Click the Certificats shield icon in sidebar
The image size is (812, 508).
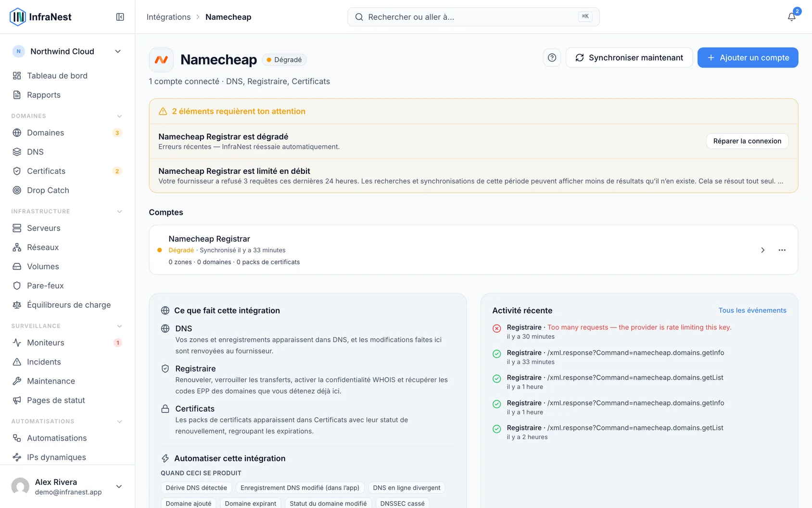(x=17, y=171)
